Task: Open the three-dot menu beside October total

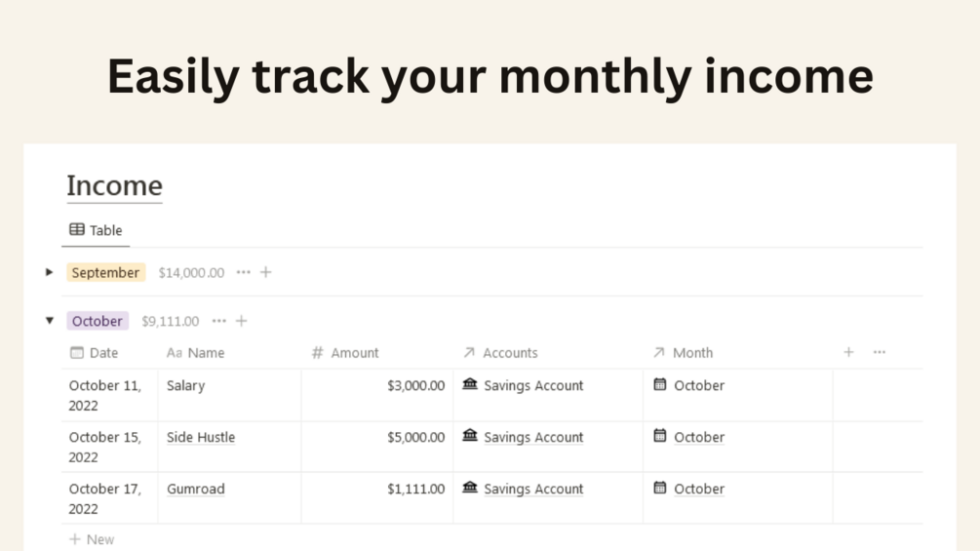Action: pos(218,321)
